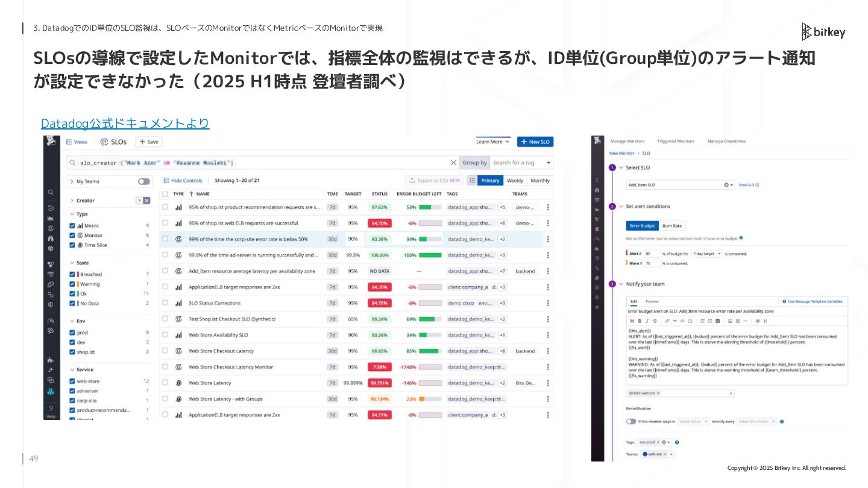Open the Help icon at the sidebar bottom
Screen dimensions: 868x488
pos(51,412)
